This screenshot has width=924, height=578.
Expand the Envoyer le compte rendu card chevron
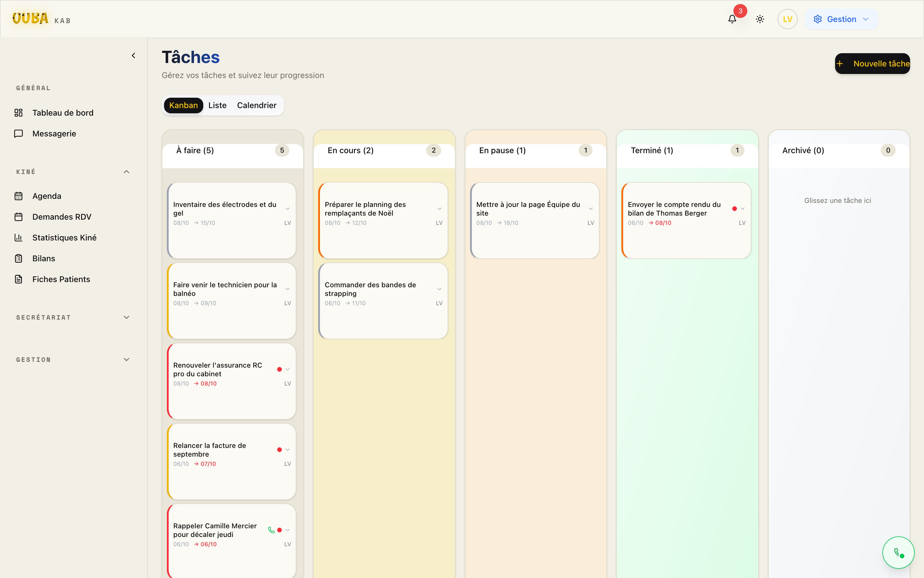[742, 209]
